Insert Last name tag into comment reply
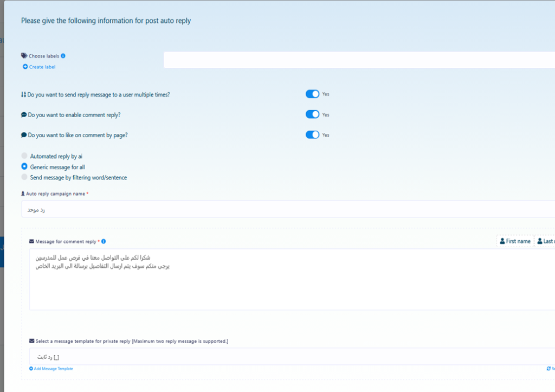The width and height of the screenshot is (555, 392). click(x=545, y=241)
